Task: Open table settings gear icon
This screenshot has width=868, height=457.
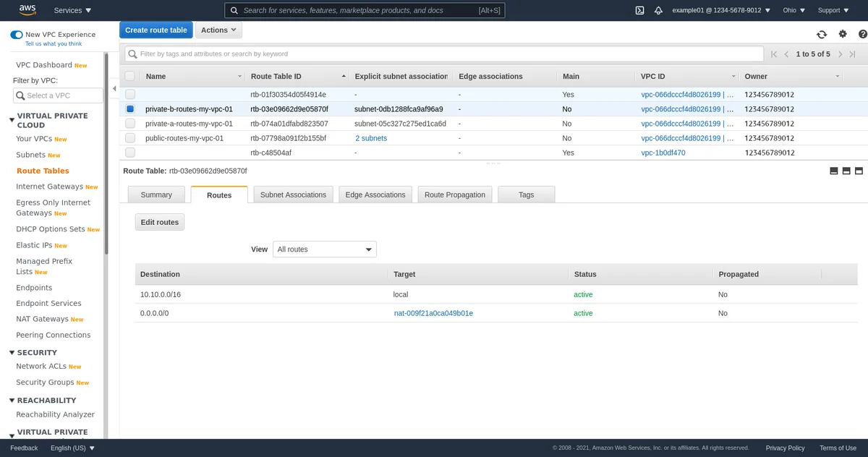Action: [843, 34]
